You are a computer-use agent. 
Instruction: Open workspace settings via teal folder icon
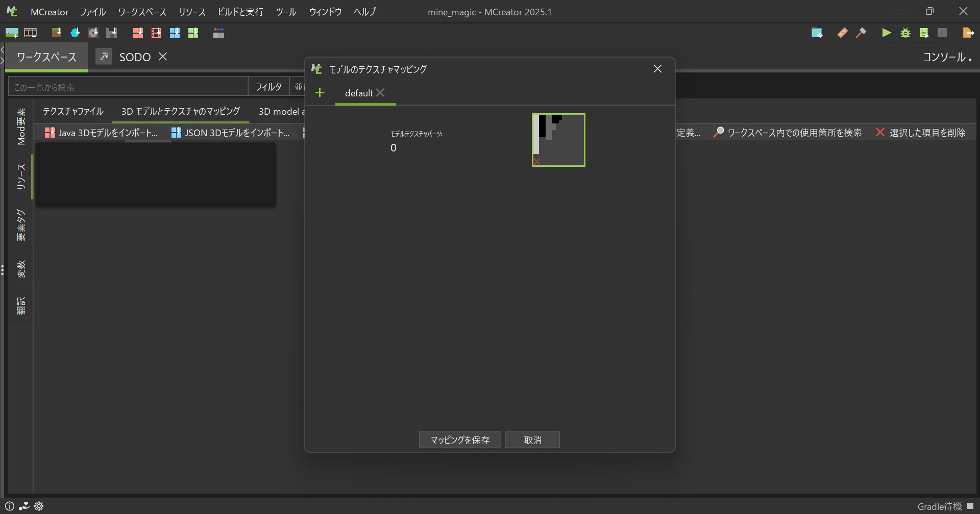(x=817, y=33)
